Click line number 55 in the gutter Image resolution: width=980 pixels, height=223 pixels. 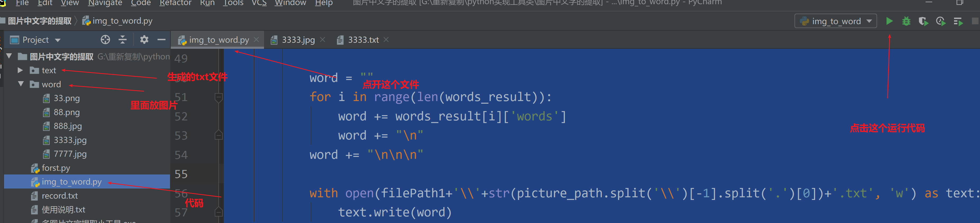pos(181,174)
